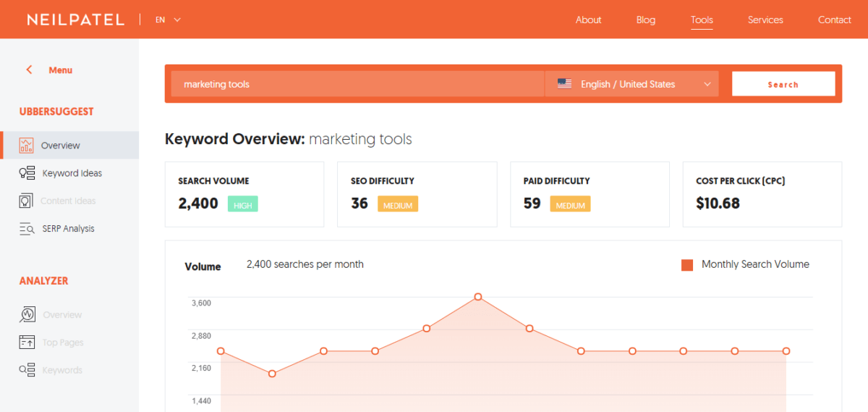Click the paid difficulty value 59

click(532, 203)
